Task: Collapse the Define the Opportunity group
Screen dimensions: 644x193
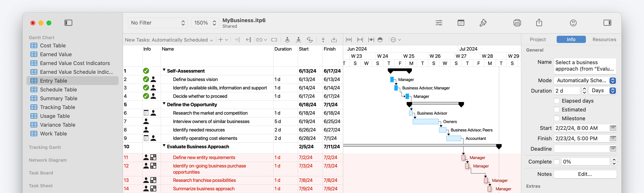Action: (x=164, y=104)
